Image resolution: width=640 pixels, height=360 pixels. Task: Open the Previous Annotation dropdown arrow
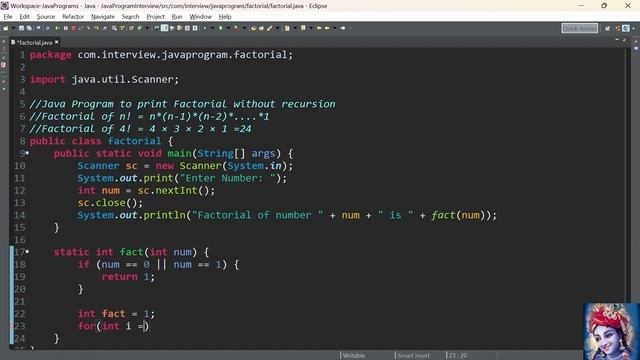point(311,28)
